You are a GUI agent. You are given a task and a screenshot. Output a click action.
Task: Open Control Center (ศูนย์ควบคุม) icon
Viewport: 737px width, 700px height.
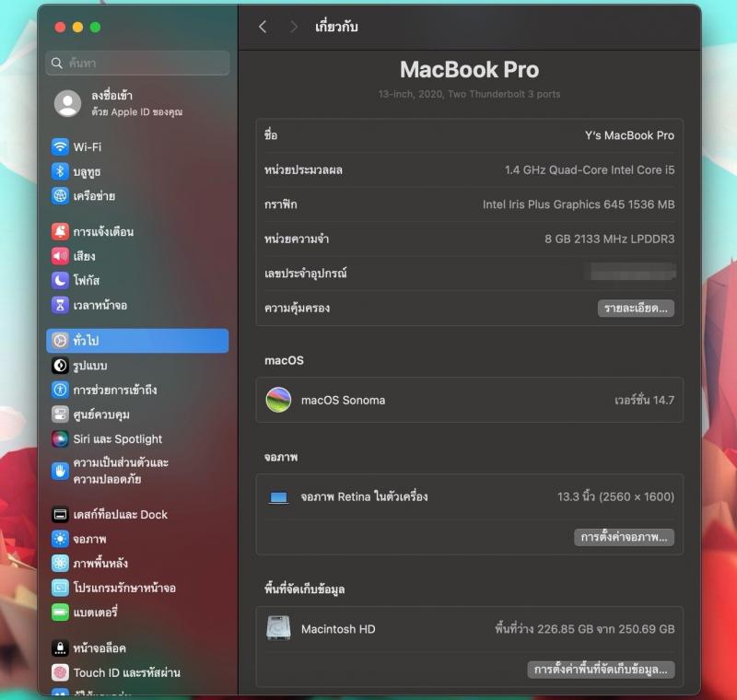point(60,414)
